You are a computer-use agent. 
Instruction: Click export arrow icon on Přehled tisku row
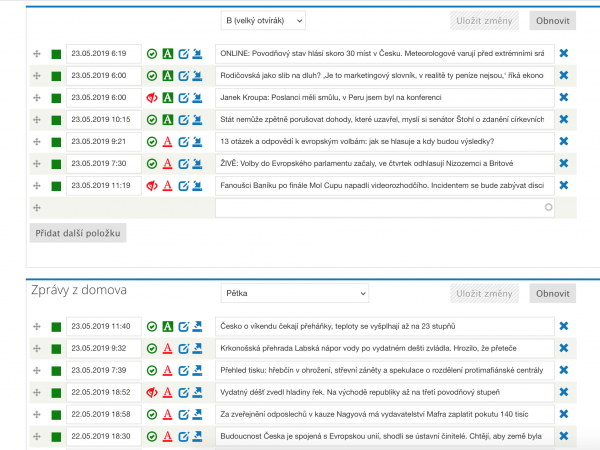pyautogui.click(x=197, y=370)
